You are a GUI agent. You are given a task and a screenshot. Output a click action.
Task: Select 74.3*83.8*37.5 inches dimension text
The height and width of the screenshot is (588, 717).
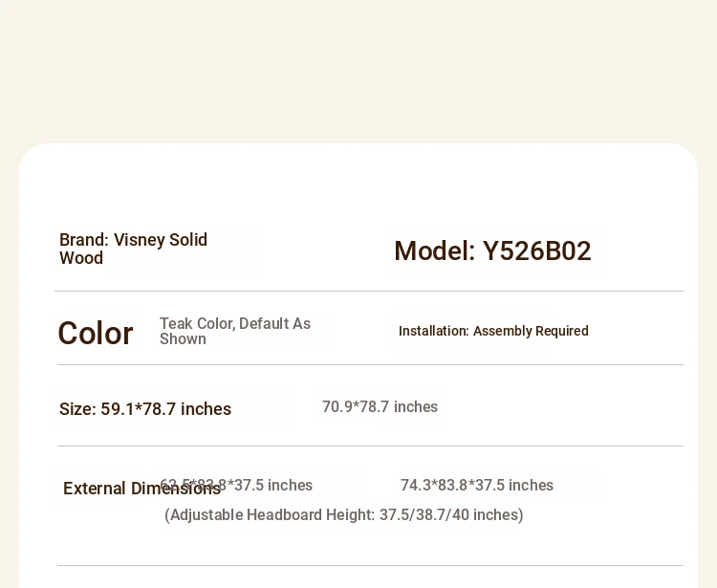tap(477, 485)
